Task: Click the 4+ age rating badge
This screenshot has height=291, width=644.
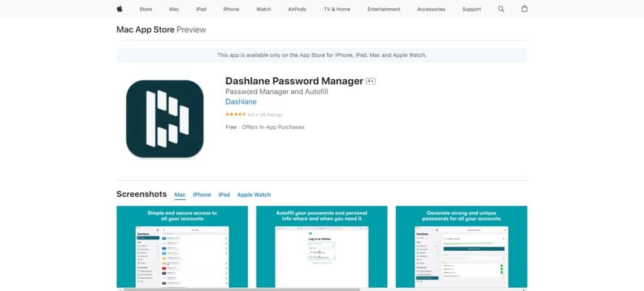Action: 370,81
